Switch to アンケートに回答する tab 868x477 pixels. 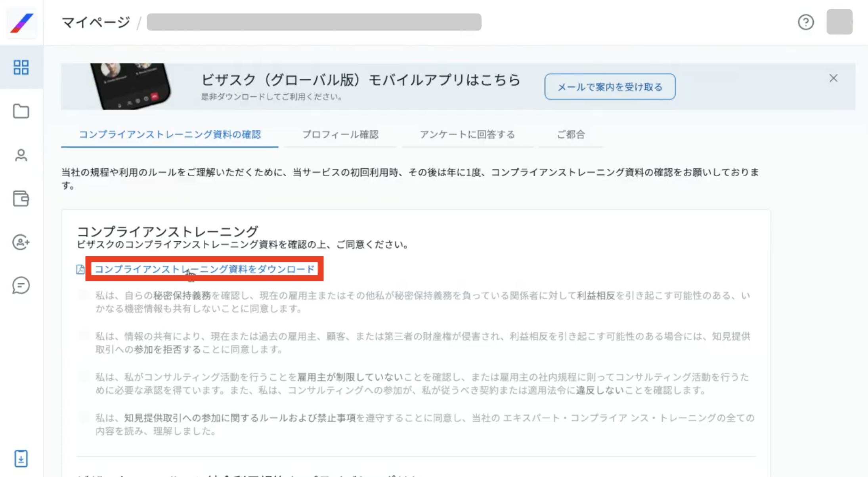point(467,135)
